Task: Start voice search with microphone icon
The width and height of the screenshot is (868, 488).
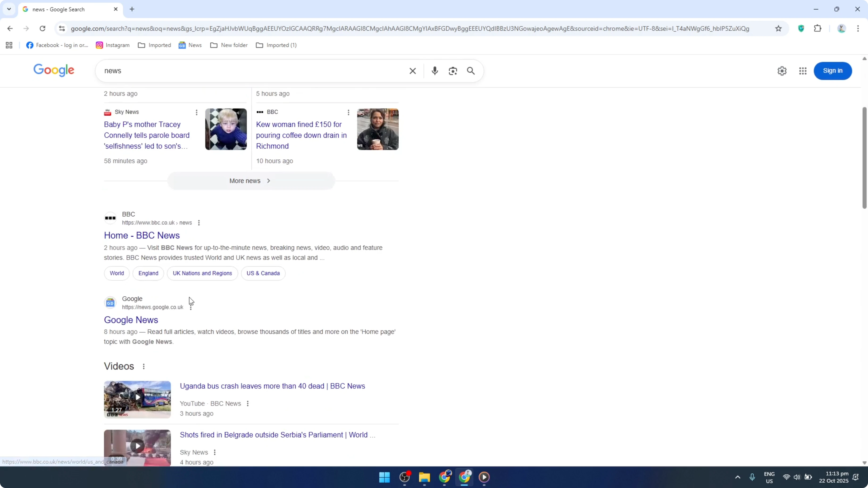Action: coord(435,71)
